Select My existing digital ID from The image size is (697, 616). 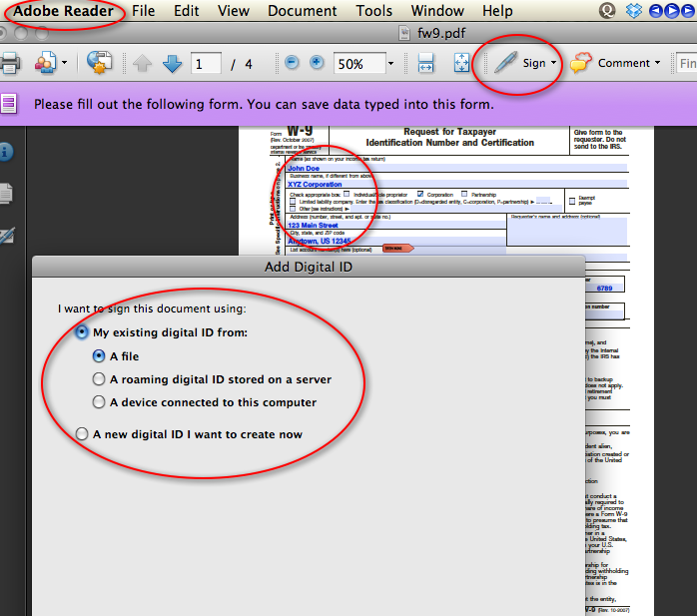82,332
